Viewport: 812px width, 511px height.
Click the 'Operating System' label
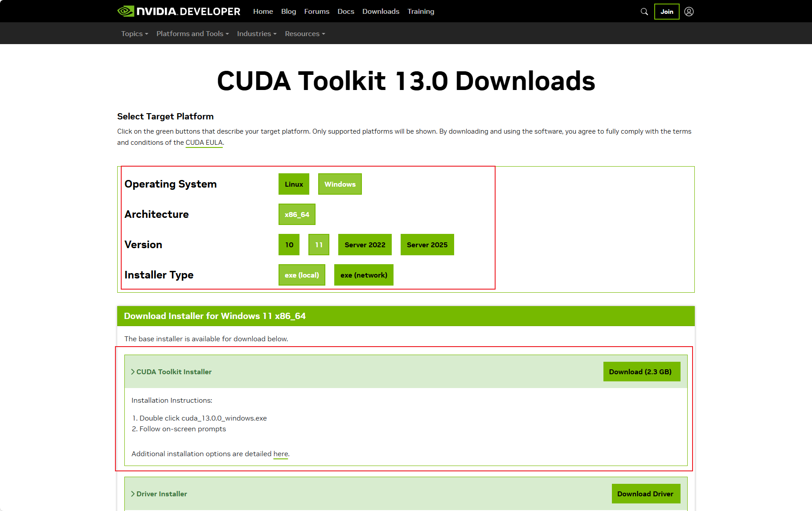[x=171, y=184]
